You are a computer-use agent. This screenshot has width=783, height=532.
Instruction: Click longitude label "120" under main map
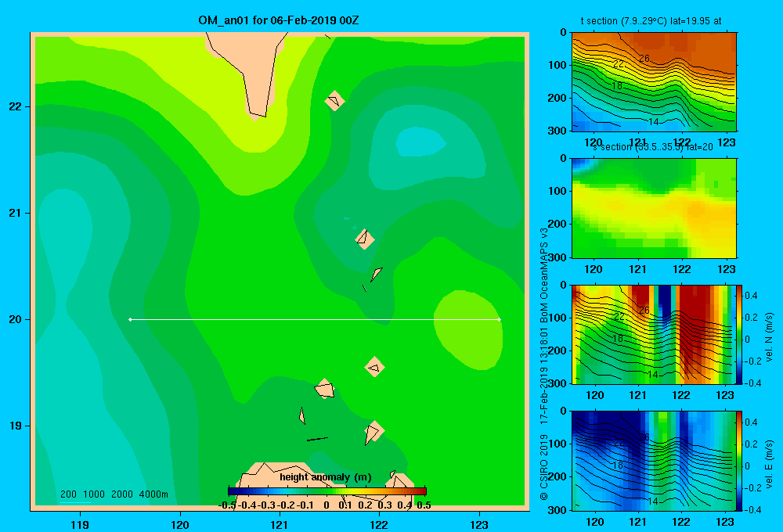[180, 524]
